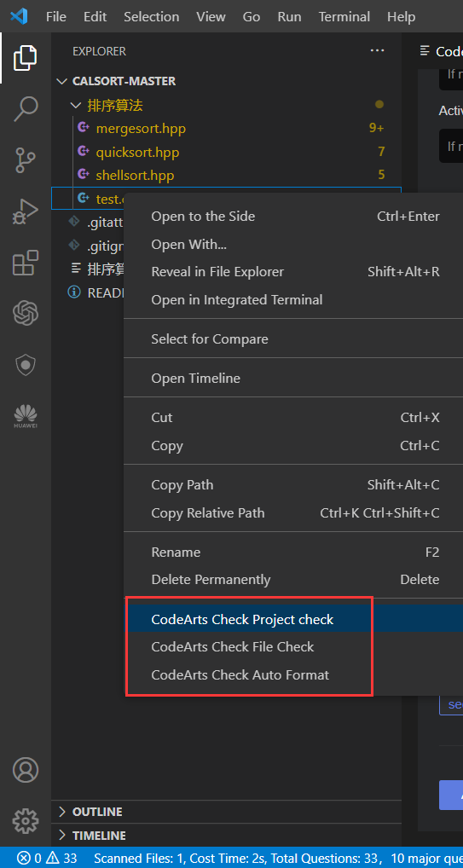Open the Search view icon

pos(26,108)
